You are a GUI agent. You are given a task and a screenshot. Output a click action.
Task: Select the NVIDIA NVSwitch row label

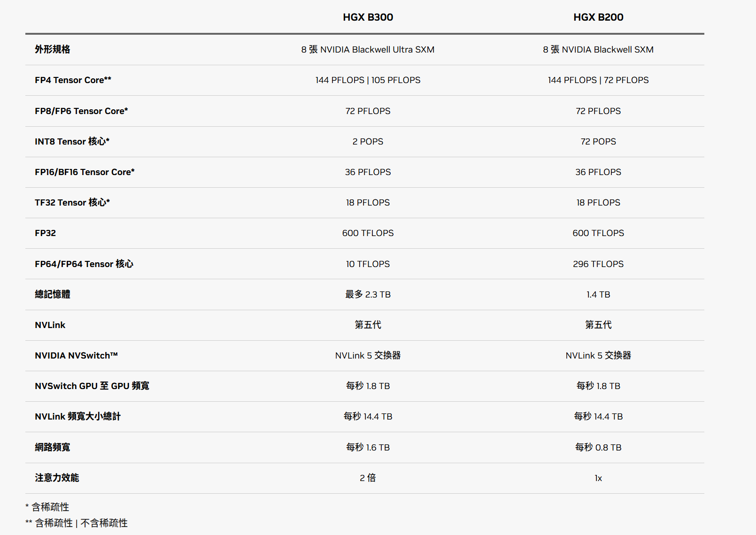click(76, 356)
